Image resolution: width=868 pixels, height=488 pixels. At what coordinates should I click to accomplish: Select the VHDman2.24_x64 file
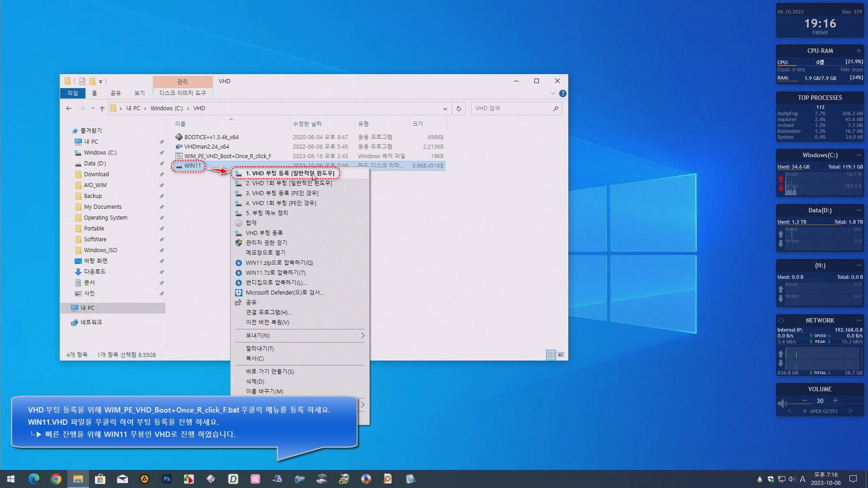[x=207, y=147]
